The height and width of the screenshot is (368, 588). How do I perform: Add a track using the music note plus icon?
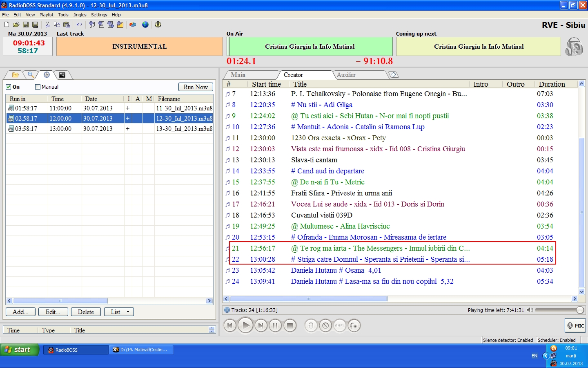pos(92,25)
